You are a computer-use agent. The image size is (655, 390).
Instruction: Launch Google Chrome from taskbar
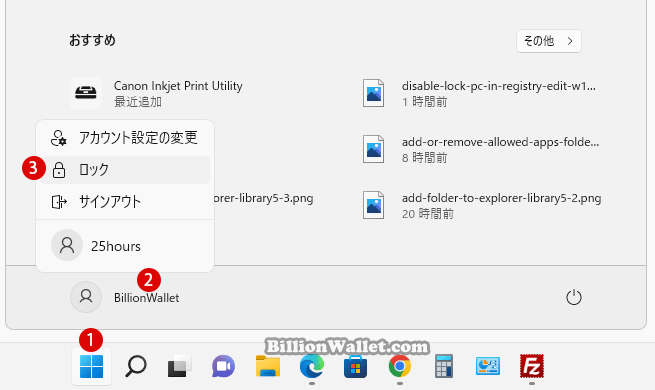pyautogui.click(x=400, y=366)
